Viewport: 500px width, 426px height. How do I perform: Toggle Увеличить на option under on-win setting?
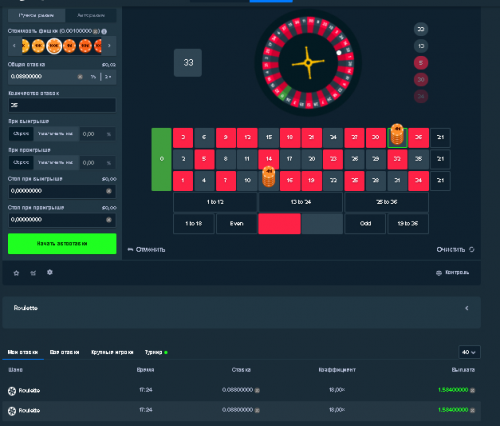(56, 134)
